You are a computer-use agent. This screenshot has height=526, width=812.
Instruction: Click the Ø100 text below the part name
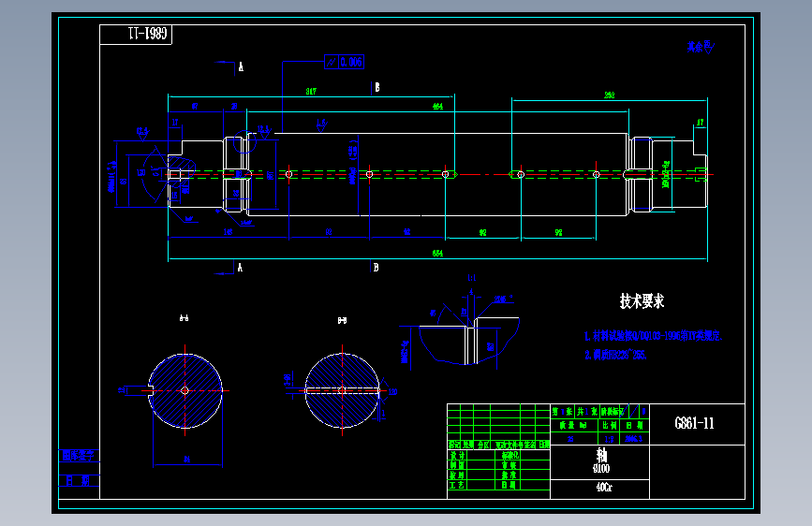[601, 469]
